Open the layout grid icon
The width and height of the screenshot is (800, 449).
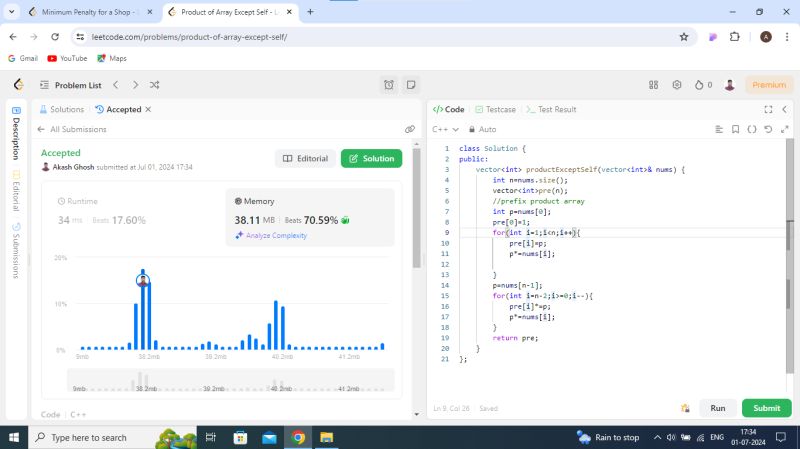654,85
